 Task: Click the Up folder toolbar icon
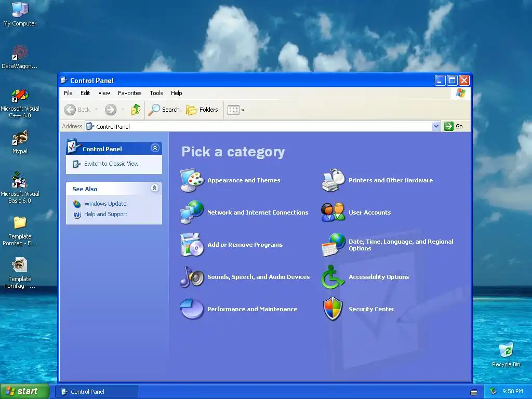coord(136,110)
